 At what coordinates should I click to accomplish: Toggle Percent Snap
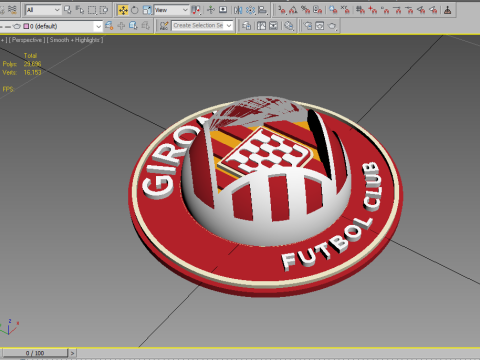[x=306, y=10]
